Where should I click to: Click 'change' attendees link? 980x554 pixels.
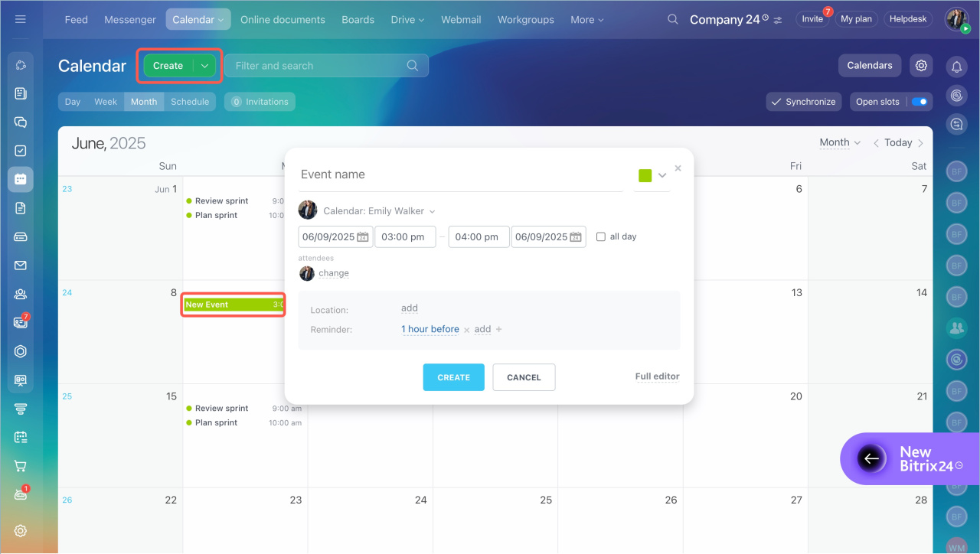coord(334,273)
